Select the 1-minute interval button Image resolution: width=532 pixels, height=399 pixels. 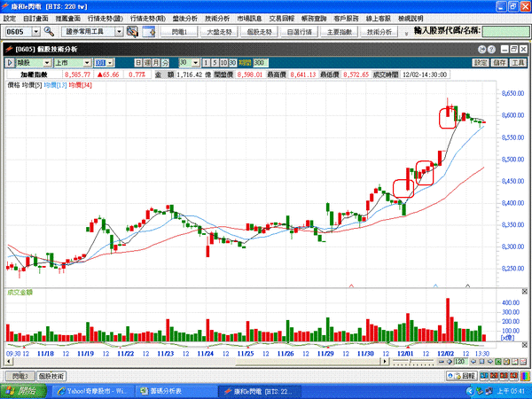click(206, 63)
